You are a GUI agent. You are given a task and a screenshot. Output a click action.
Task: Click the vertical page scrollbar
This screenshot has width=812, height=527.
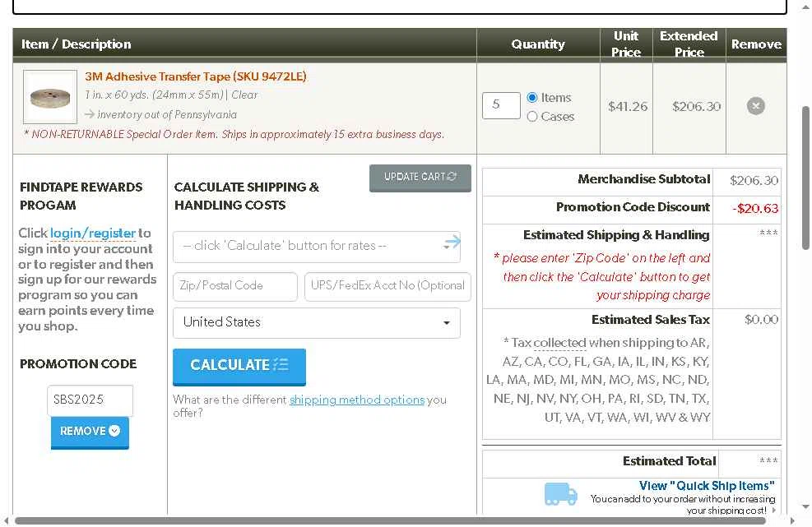[805, 178]
